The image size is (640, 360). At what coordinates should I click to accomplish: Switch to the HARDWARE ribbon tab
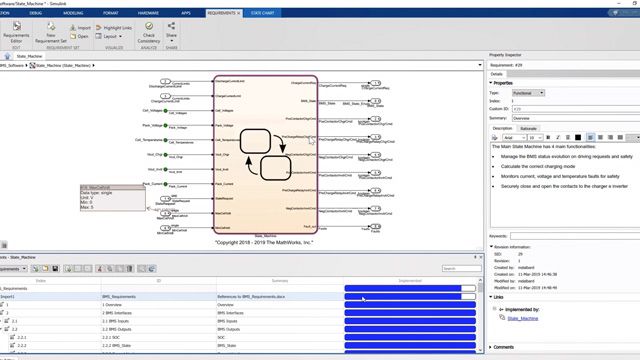coord(148,13)
